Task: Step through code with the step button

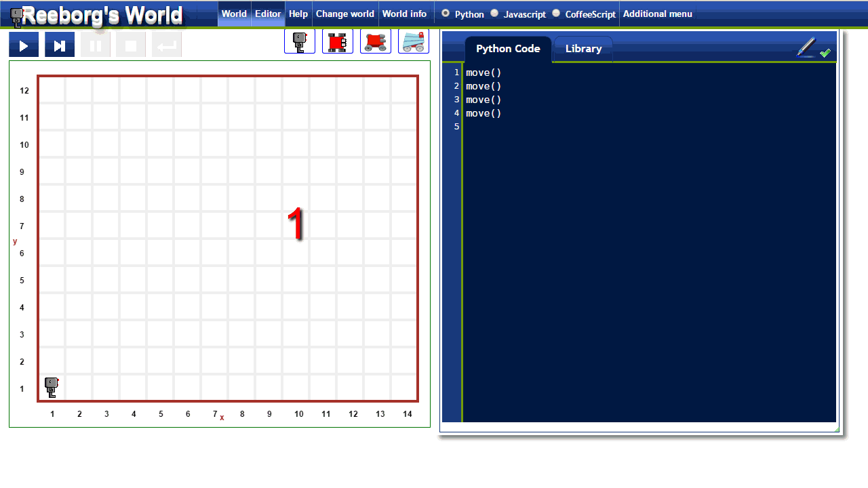Action: pyautogui.click(x=60, y=45)
